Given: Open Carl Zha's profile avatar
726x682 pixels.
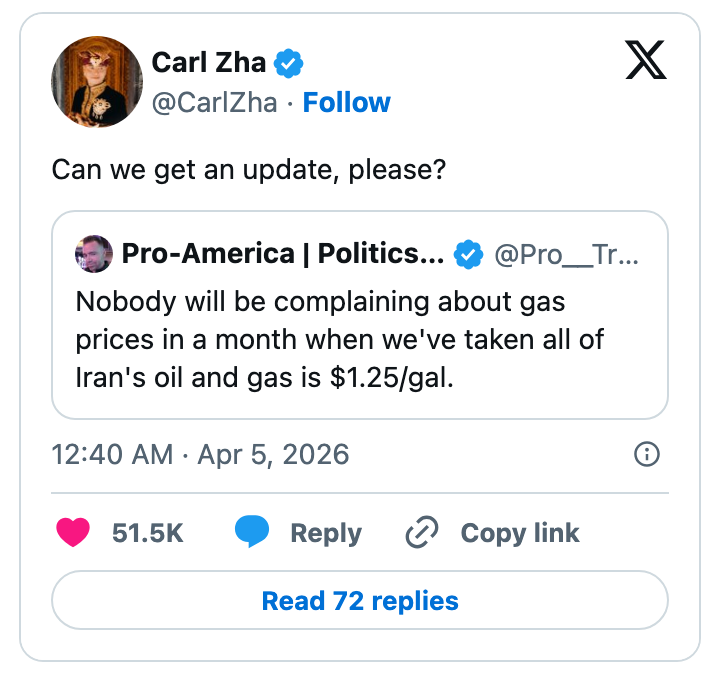Looking at the screenshot, I should [x=96, y=82].
